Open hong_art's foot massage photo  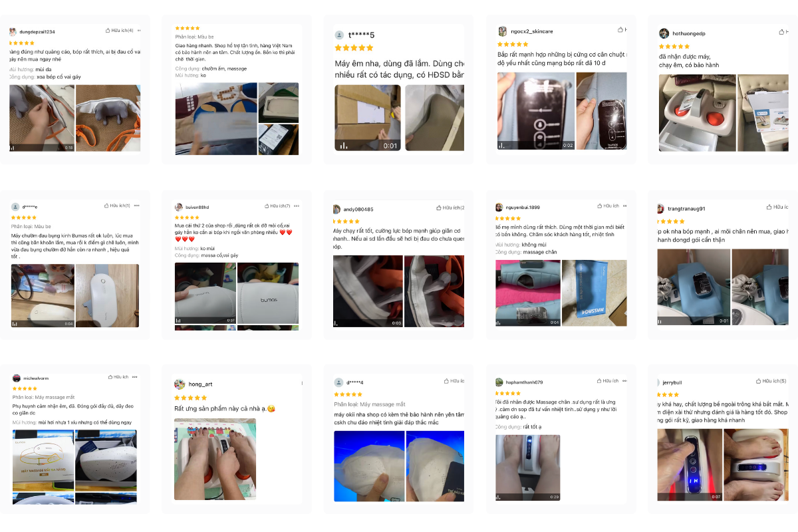pyautogui.click(x=215, y=459)
